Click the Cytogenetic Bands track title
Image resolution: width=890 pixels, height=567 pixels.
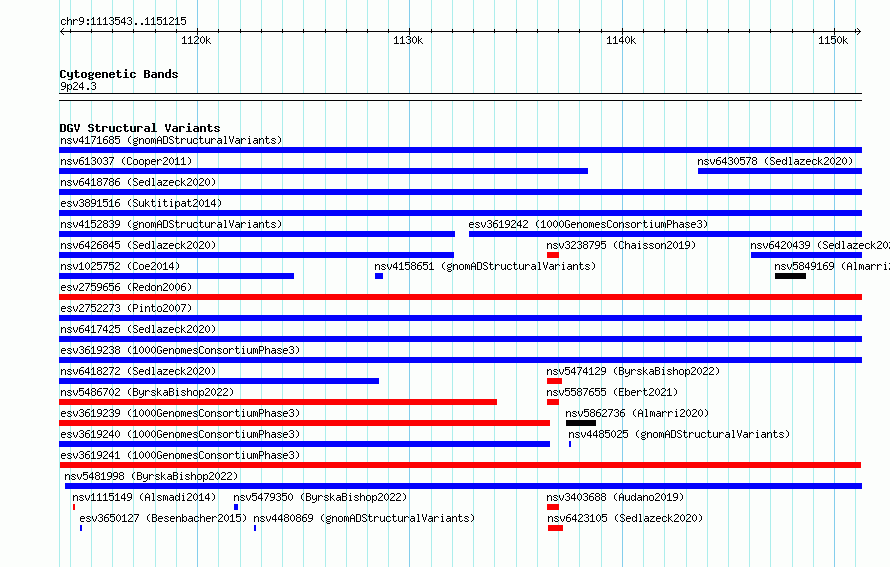(119, 74)
